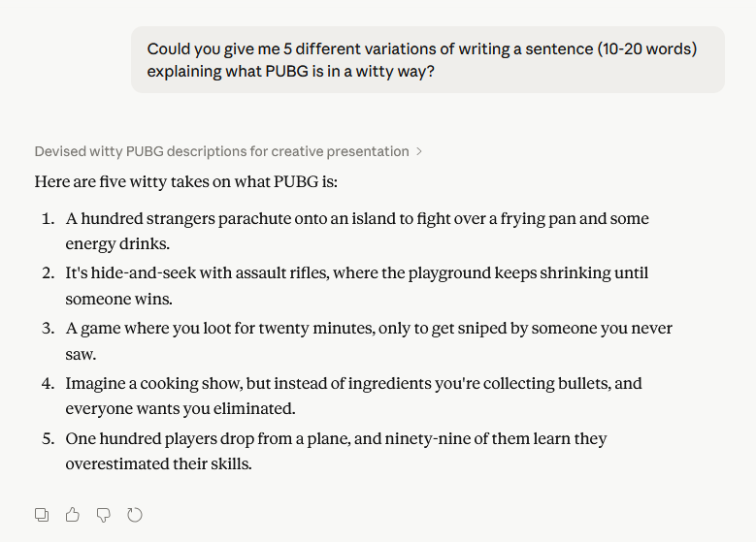Click the thumbs down feedback icon
Screen dimensions: 756x542
pos(104,515)
